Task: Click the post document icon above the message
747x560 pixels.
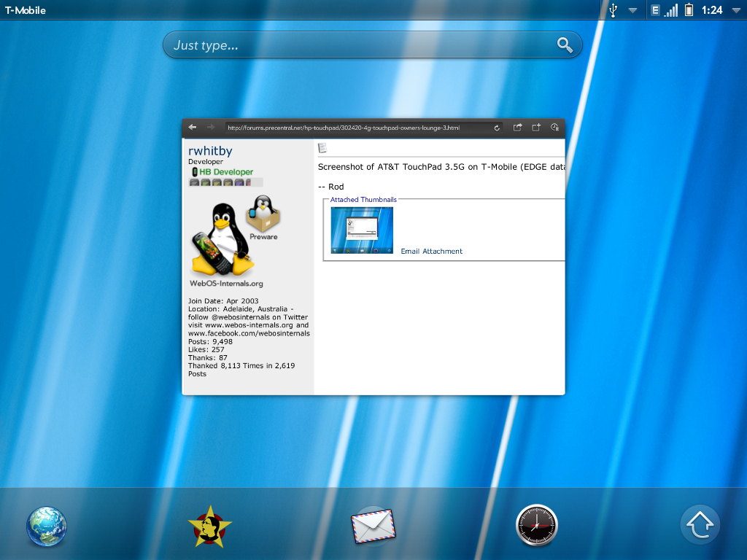Action: click(x=322, y=148)
